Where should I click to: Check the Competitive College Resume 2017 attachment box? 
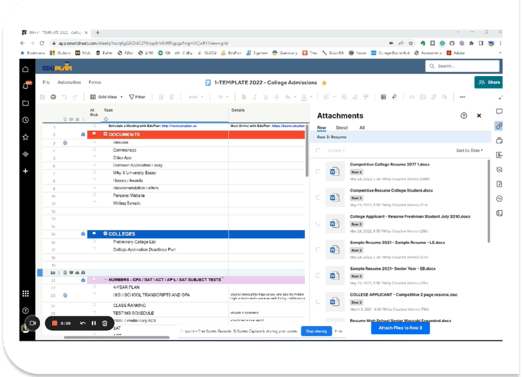[318, 172]
